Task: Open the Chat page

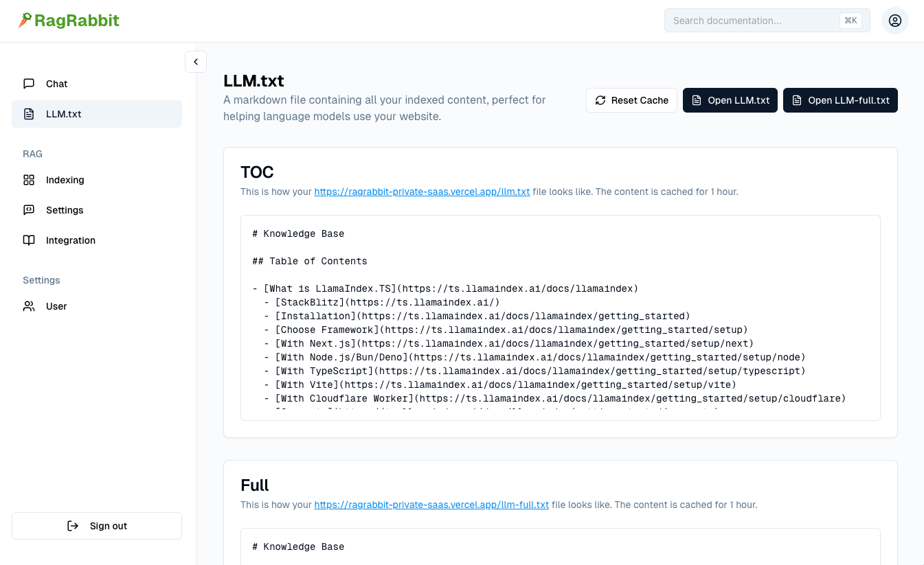Action: [97, 84]
